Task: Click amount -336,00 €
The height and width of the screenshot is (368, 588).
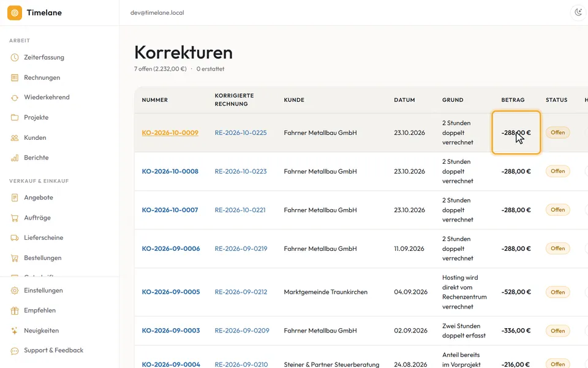Action: (516, 331)
